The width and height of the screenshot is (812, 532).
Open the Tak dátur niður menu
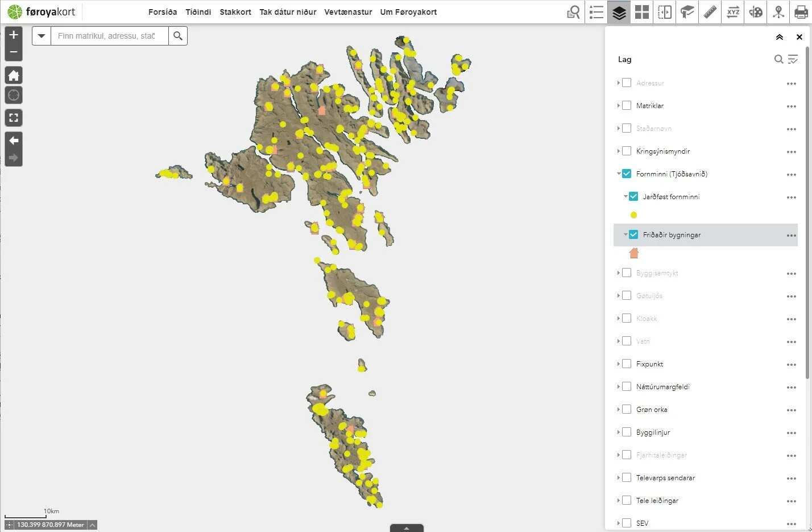click(x=288, y=12)
